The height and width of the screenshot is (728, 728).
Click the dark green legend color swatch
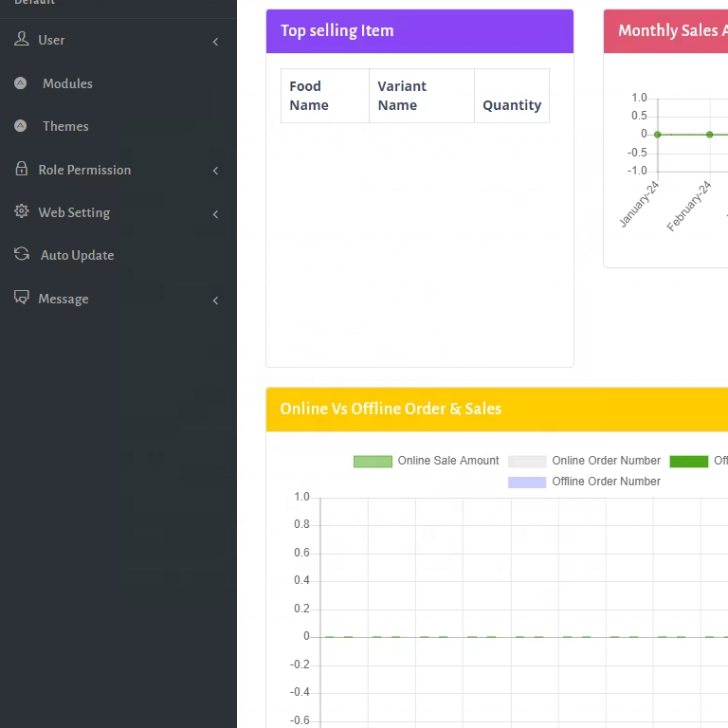click(688, 462)
